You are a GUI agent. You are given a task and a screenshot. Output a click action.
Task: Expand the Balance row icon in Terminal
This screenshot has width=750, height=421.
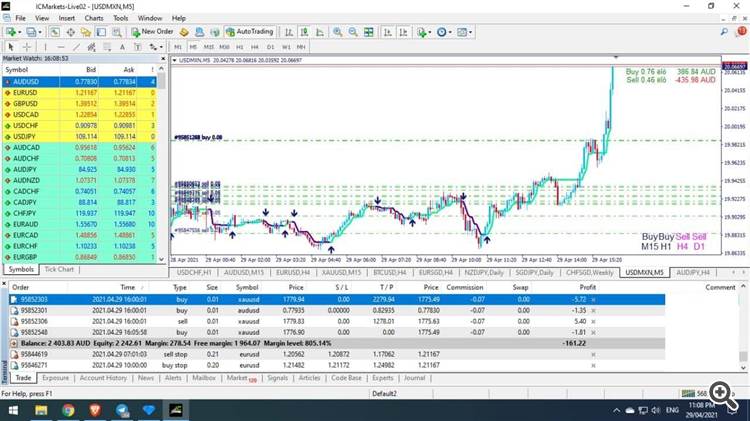click(13, 343)
